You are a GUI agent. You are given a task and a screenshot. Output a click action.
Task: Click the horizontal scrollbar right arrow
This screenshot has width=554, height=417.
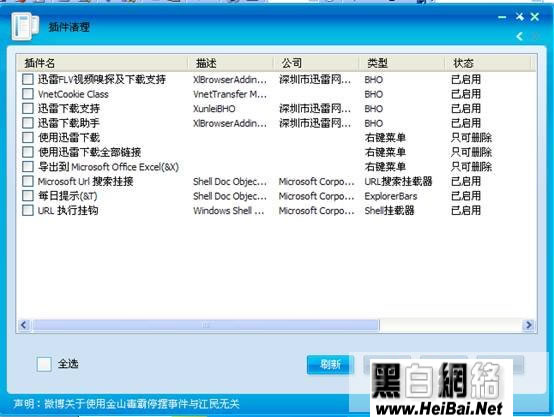(x=529, y=325)
